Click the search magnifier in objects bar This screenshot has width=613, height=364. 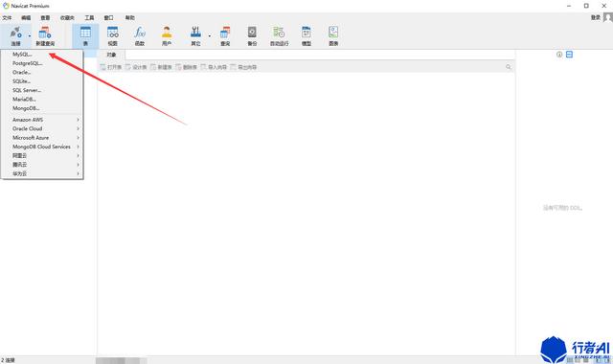(x=509, y=67)
